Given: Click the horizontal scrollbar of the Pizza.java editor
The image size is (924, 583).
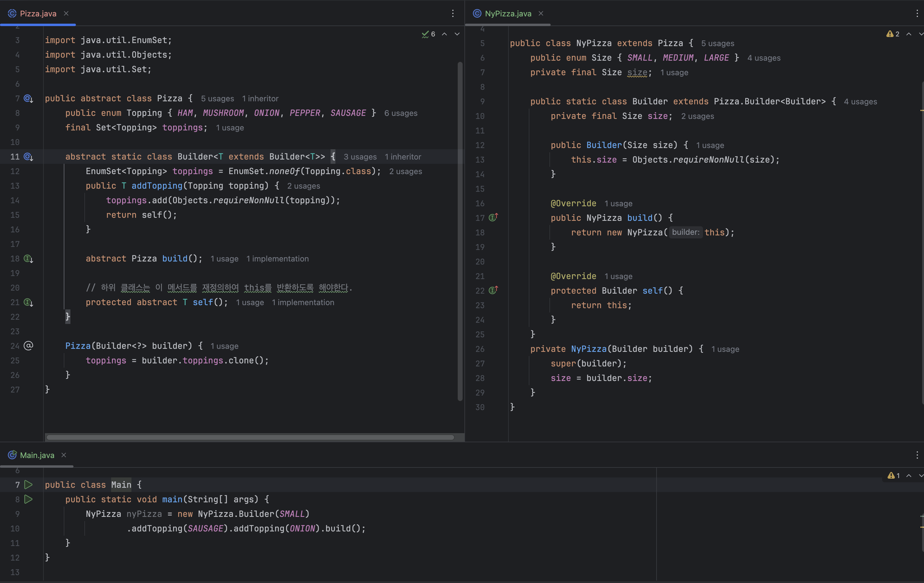Looking at the screenshot, I should (250, 437).
